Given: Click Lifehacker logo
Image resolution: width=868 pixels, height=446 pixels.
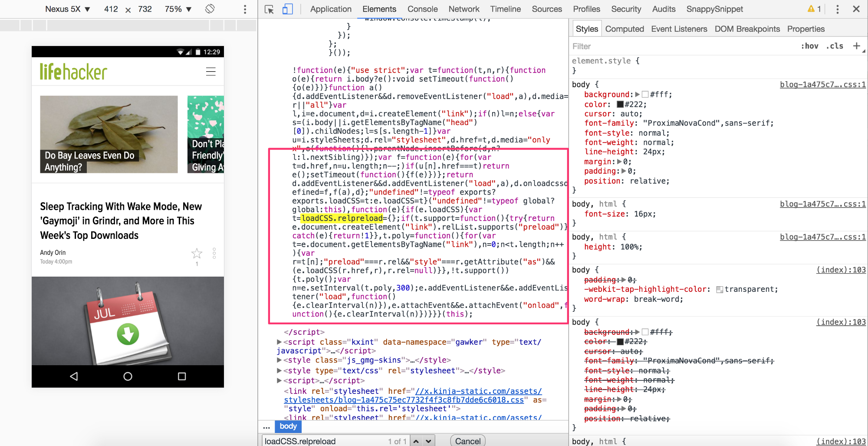Looking at the screenshot, I should (x=73, y=72).
